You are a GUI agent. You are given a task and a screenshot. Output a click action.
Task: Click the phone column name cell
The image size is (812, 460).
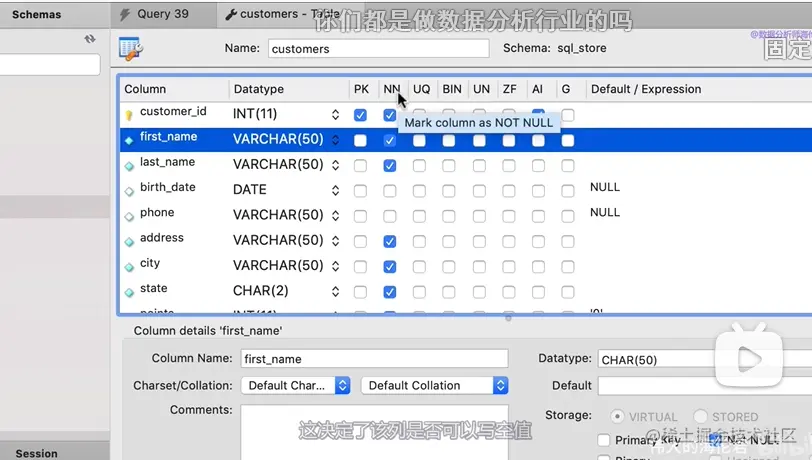tap(157, 212)
